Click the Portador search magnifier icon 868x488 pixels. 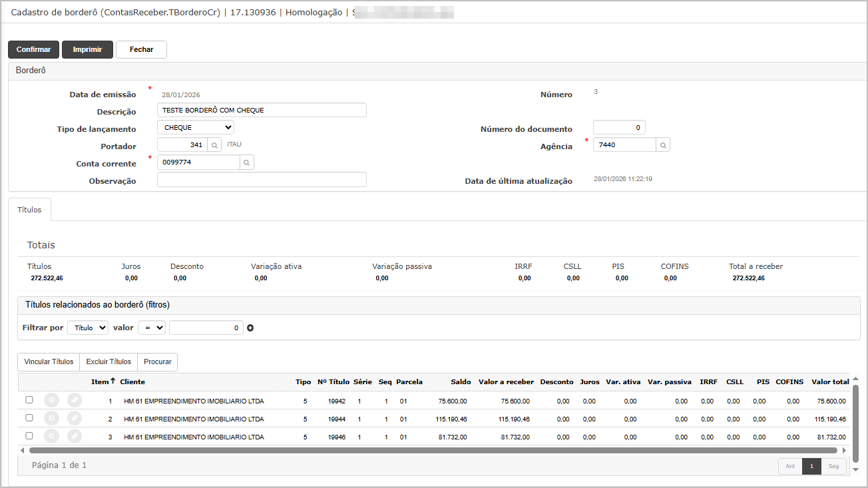point(214,144)
